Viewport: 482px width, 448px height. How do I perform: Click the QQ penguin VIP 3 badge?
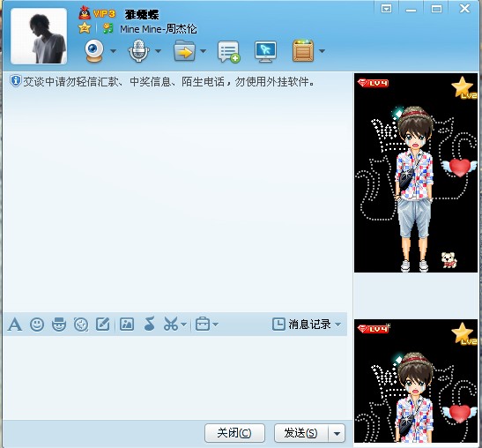[x=97, y=13]
